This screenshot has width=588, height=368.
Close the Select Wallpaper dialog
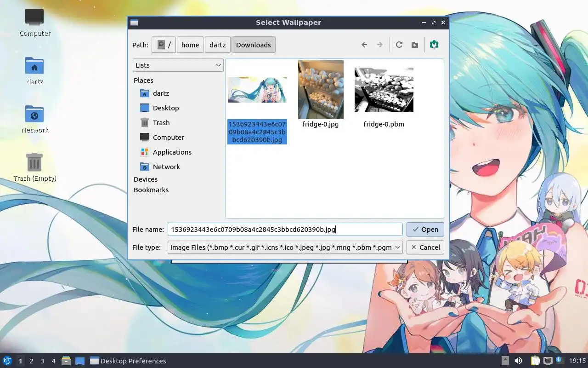click(x=443, y=23)
